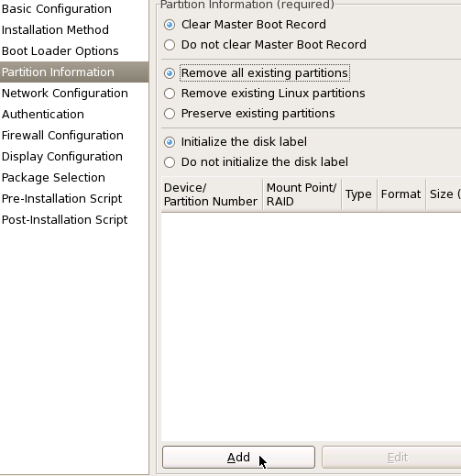
Task: Switch to Network Configuration section
Action: tap(74, 94)
